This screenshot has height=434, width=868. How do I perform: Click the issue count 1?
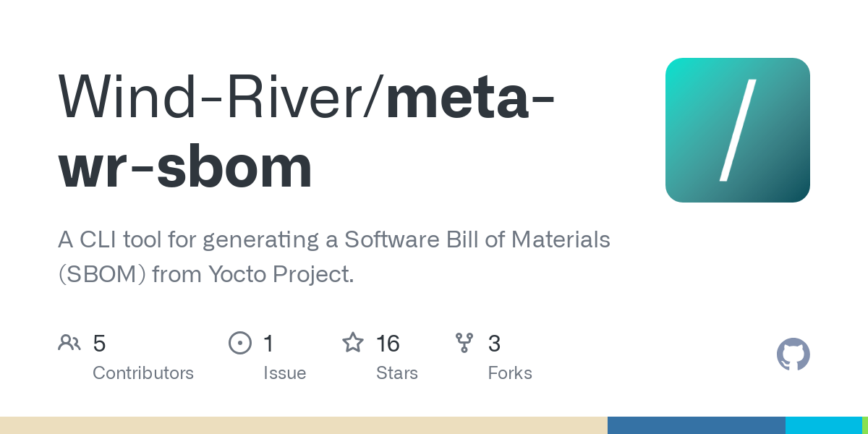pyautogui.click(x=268, y=344)
